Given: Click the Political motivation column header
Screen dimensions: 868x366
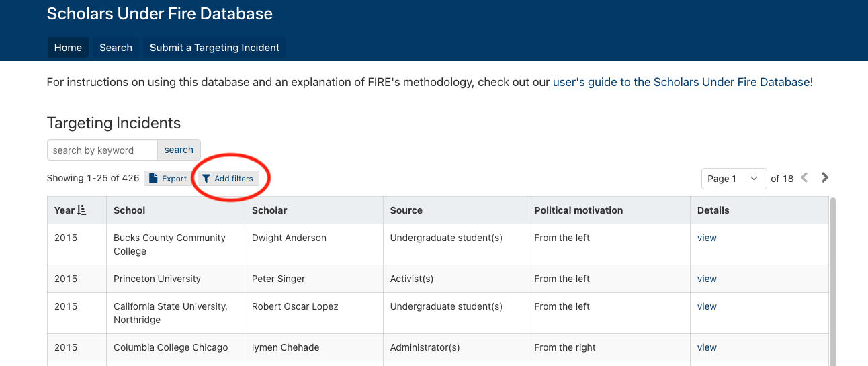Looking at the screenshot, I should coord(578,210).
